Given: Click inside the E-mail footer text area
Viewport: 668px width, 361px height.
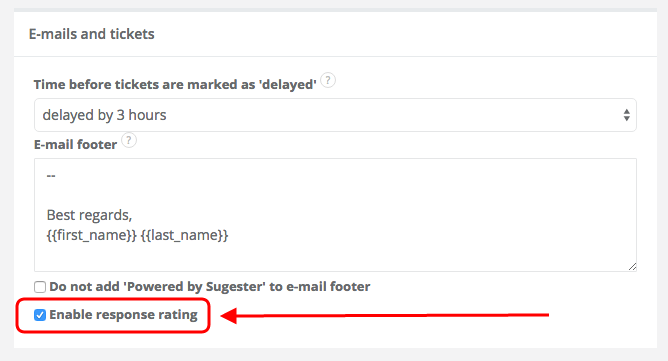Looking at the screenshot, I should tap(335, 215).
